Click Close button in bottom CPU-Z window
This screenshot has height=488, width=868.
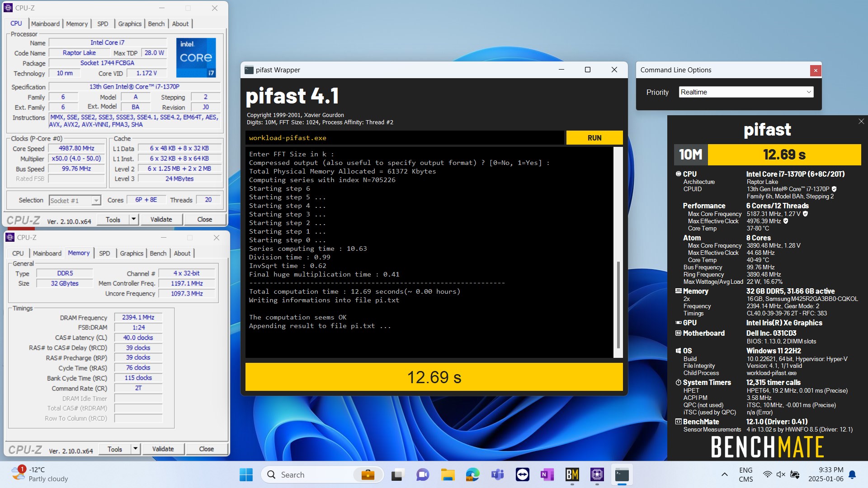(206, 449)
